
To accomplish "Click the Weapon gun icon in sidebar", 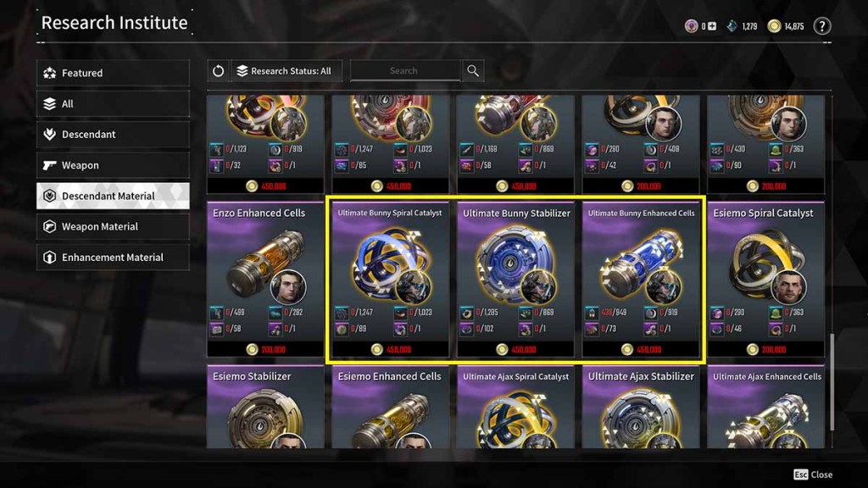I will (x=50, y=165).
